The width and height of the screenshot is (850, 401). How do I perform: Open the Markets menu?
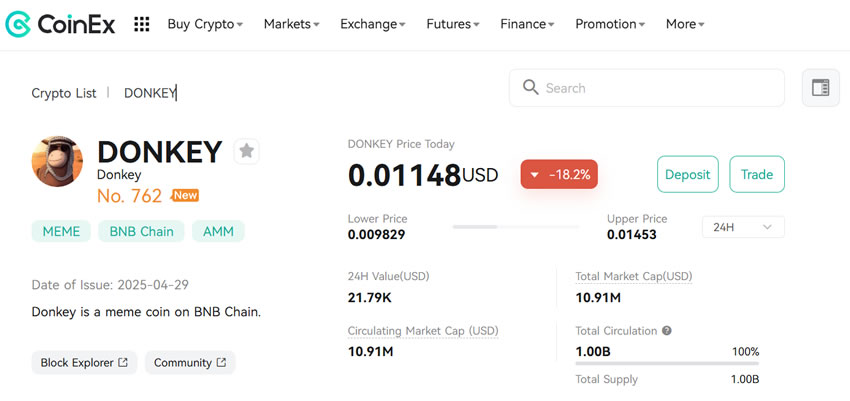[x=292, y=24]
